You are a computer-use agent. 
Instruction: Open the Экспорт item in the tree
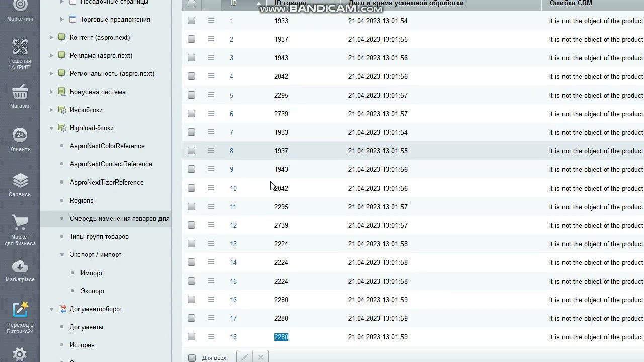pos(93,291)
